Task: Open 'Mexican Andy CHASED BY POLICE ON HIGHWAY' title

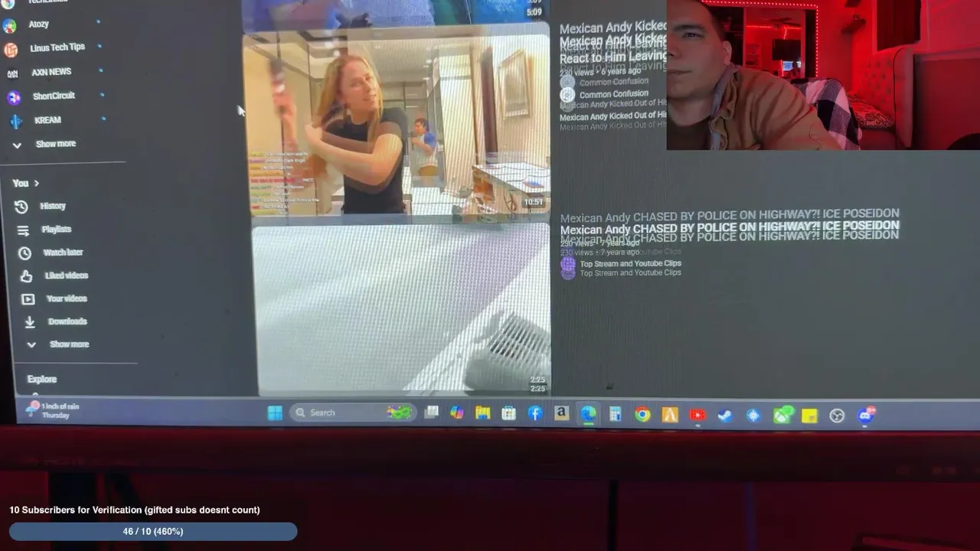Action: point(730,228)
